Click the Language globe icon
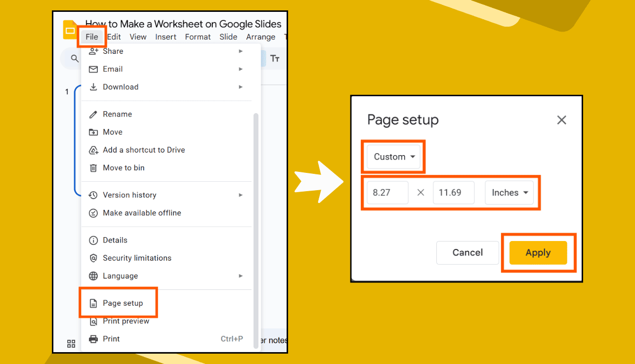Screen dimensions: 635x364 click(94, 276)
